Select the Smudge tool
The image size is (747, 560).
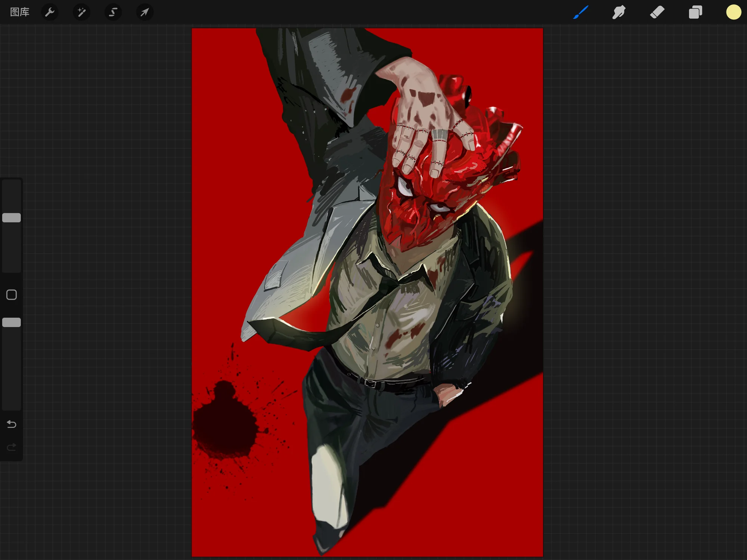619,12
